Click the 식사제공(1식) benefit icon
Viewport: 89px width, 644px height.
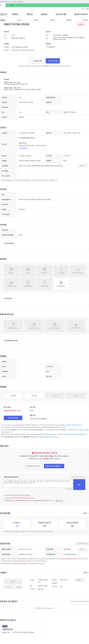coord(61,284)
